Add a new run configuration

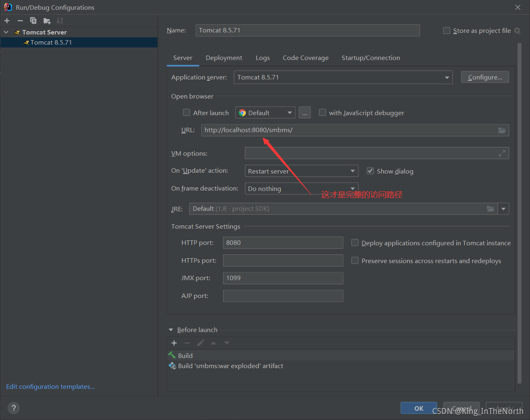coord(7,21)
